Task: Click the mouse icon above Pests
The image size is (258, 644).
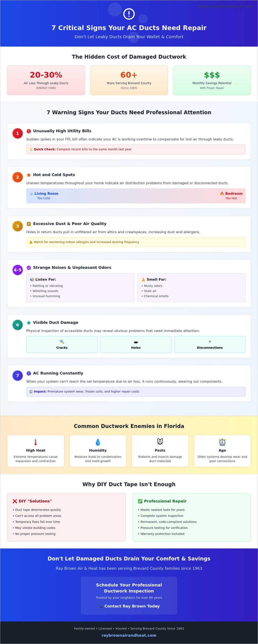Action: tap(160, 441)
